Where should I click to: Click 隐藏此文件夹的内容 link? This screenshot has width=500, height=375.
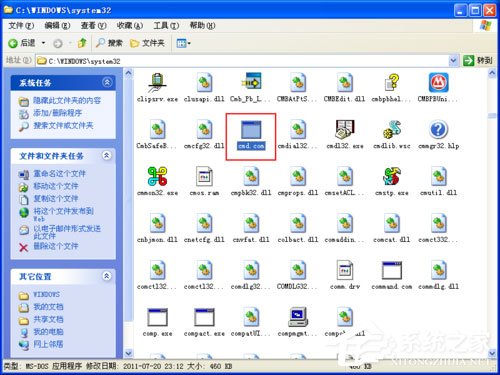coord(67,100)
